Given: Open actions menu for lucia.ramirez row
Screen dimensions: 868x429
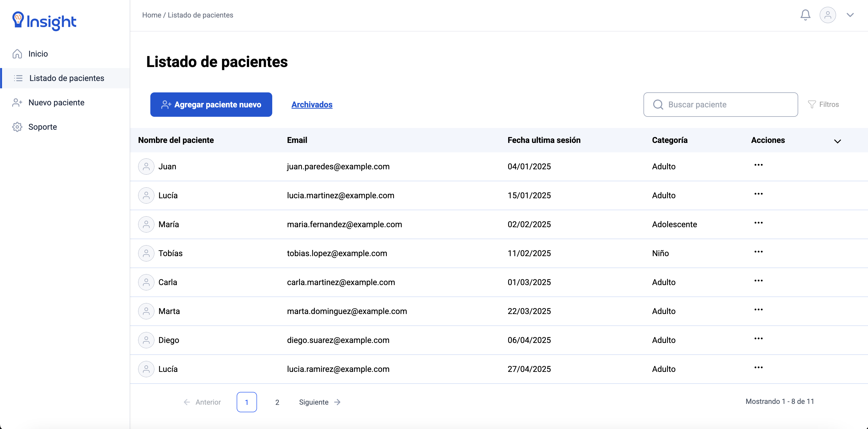Looking at the screenshot, I should [x=759, y=368].
